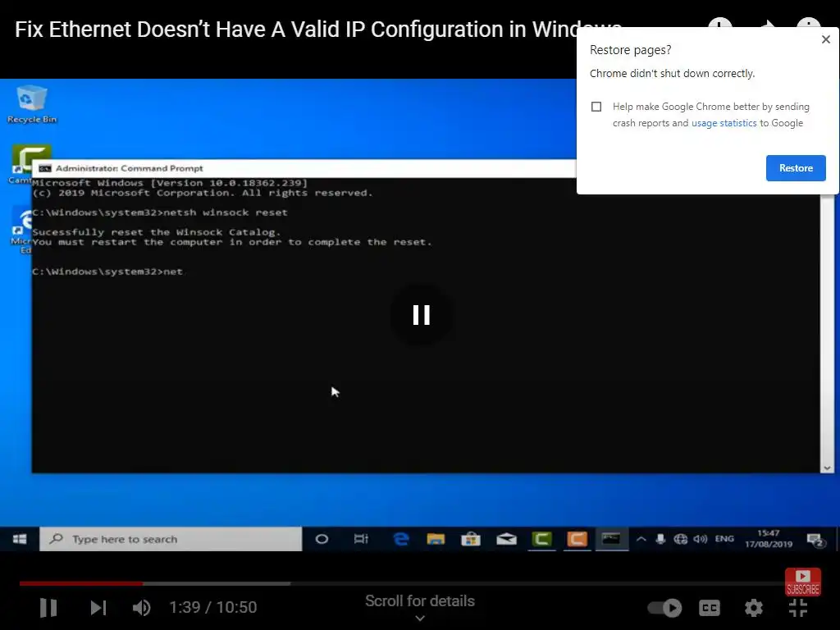Click the Command Prompt title bar icon

click(45, 168)
